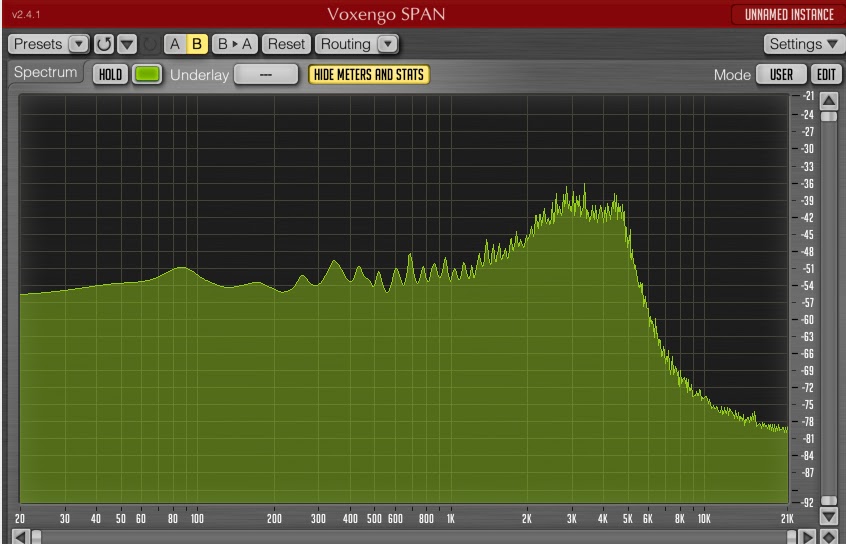
Task: Toggle Hide Meters and Stats
Action: (x=369, y=74)
